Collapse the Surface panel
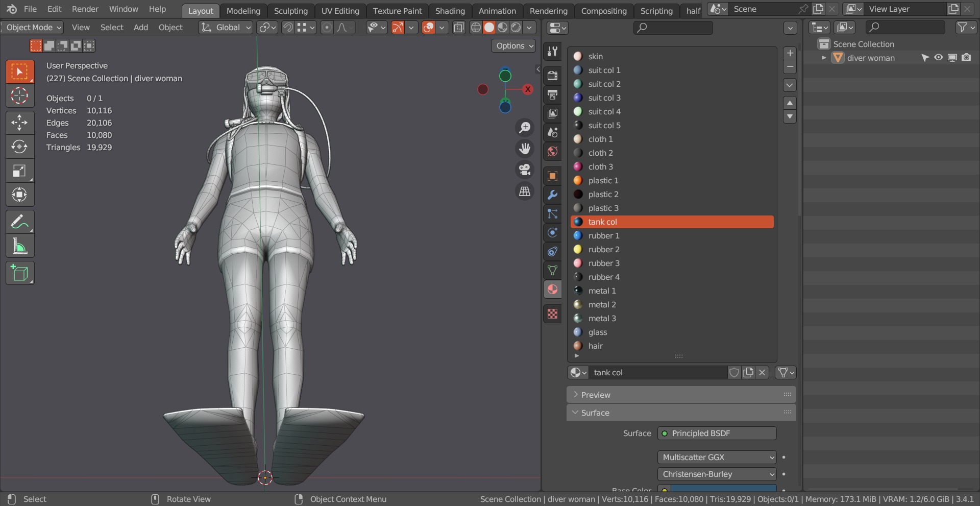This screenshot has width=980, height=506. click(x=681, y=413)
